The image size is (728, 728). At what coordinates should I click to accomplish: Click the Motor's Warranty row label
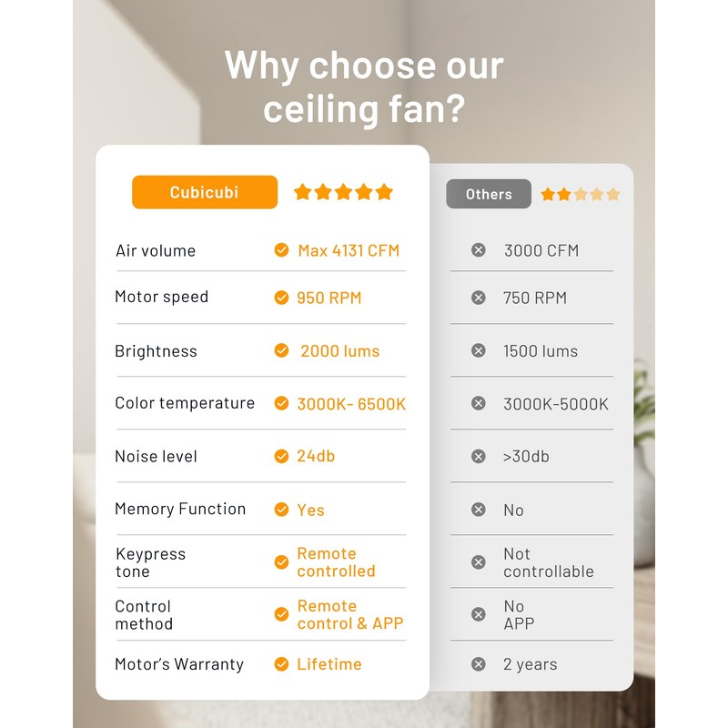click(x=179, y=664)
